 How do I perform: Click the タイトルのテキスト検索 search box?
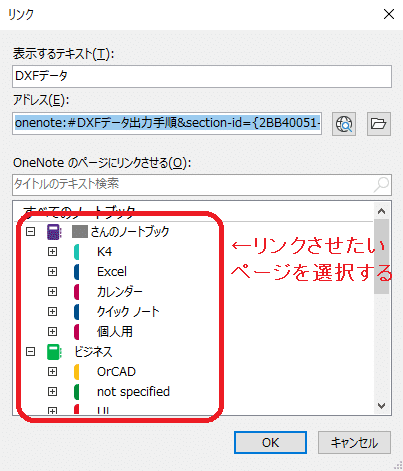coord(202,184)
